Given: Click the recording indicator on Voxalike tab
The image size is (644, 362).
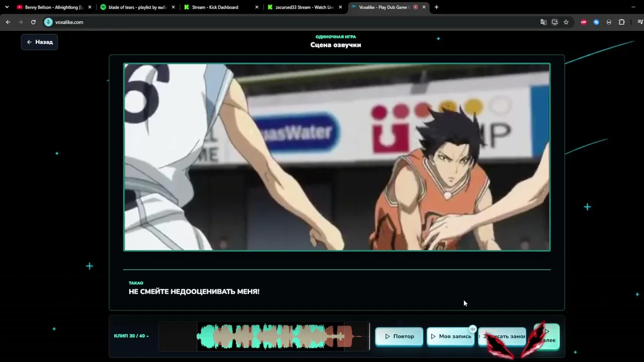Looking at the screenshot, I should [416, 8].
